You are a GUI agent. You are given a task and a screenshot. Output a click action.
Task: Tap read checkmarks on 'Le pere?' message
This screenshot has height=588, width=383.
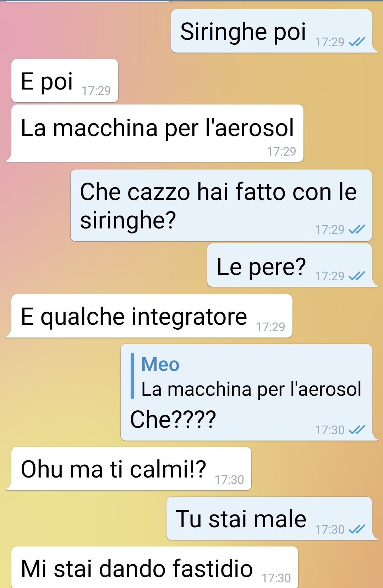pos(357,276)
